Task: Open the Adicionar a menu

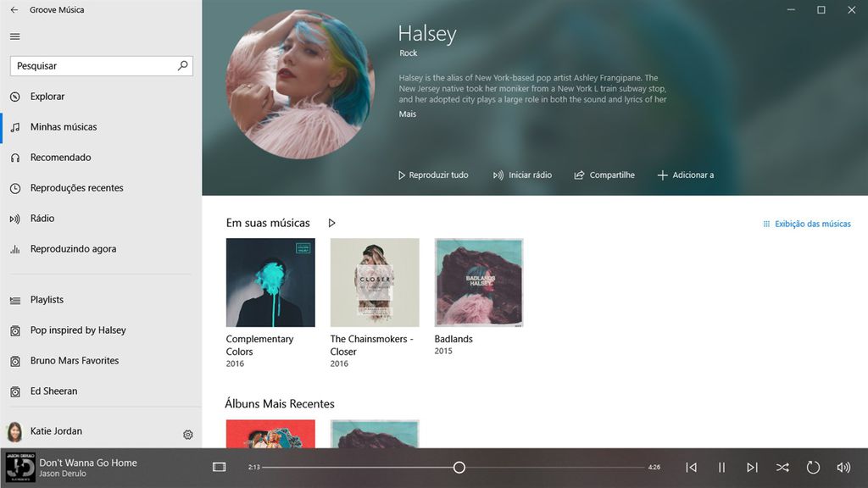Action: 685,175
